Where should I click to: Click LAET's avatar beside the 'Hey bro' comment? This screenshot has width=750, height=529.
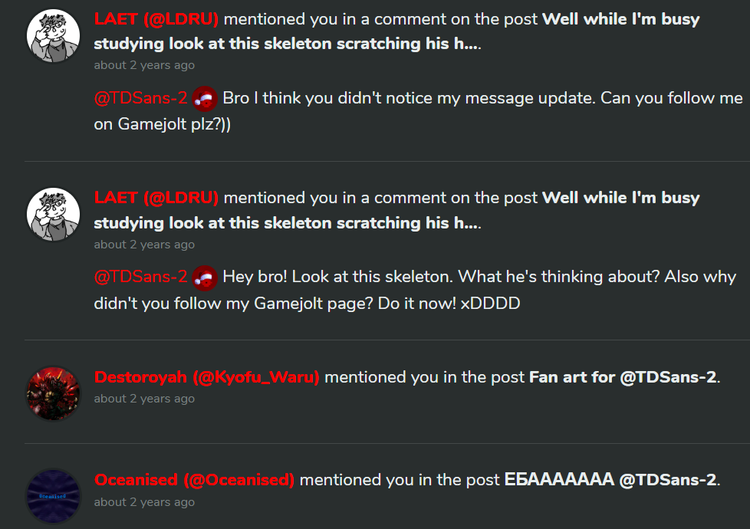point(52,213)
